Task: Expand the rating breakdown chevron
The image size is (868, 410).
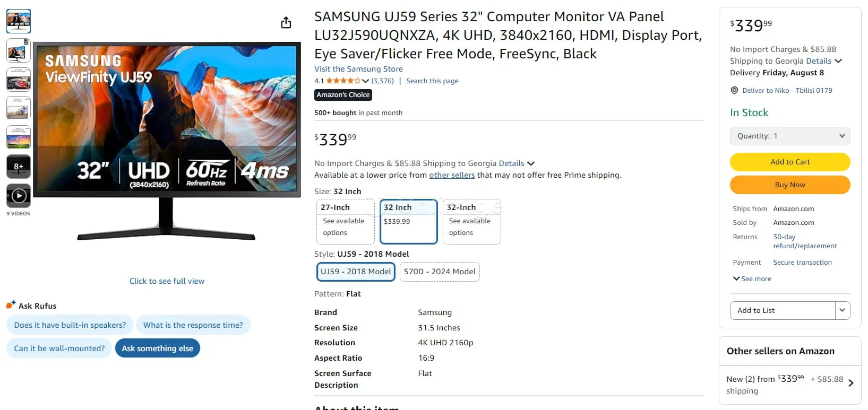Action: 365,81
